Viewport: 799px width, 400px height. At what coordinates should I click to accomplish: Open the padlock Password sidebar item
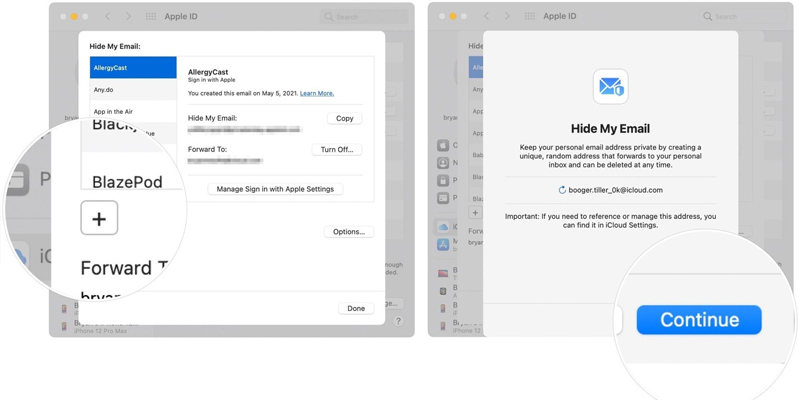443,180
